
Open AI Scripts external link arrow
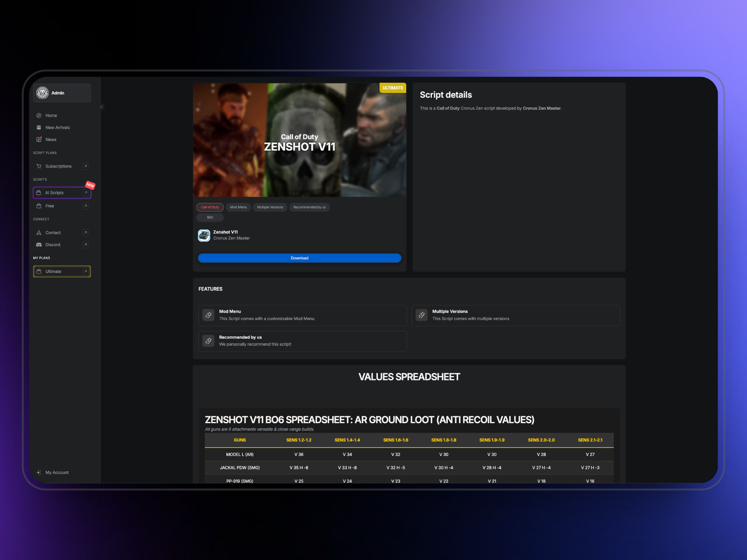click(86, 193)
